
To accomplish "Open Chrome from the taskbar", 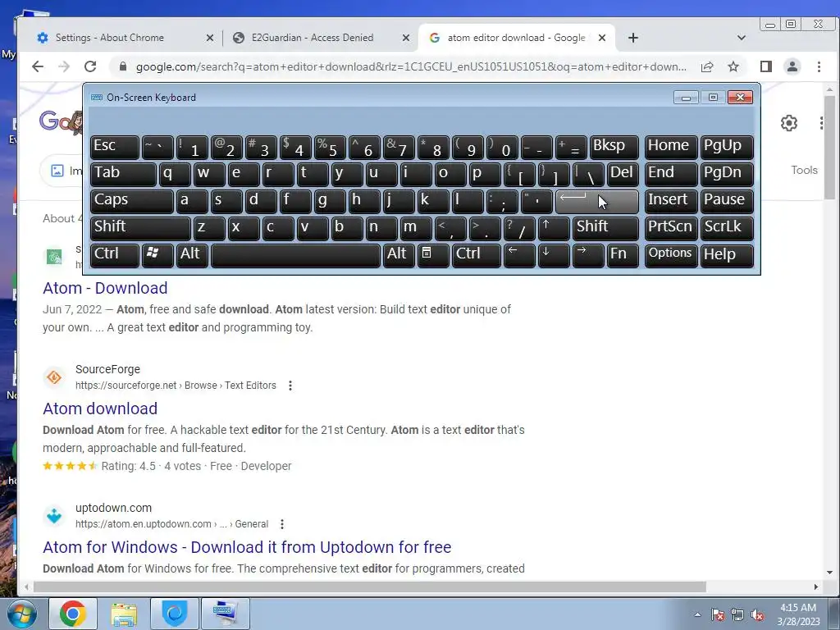I will click(73, 614).
